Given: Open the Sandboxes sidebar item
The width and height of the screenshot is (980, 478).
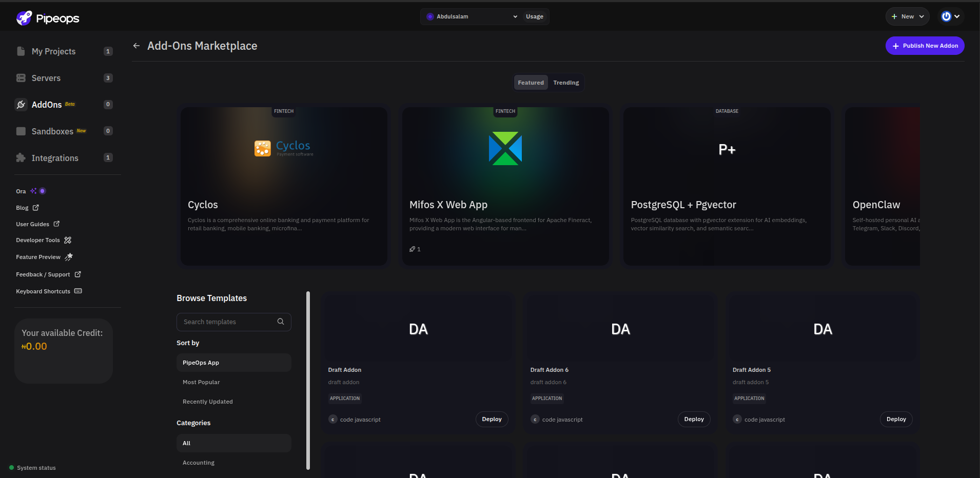Looking at the screenshot, I should tap(65, 131).
